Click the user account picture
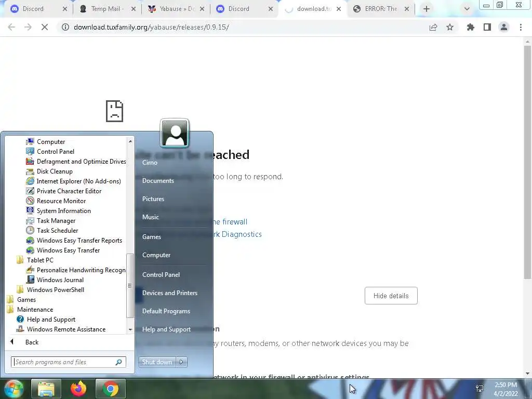The height and width of the screenshot is (399, 532). (175, 134)
